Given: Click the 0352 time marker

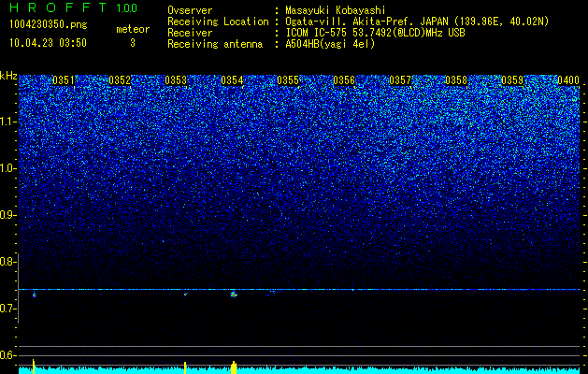Looking at the screenshot, I should coord(120,80).
